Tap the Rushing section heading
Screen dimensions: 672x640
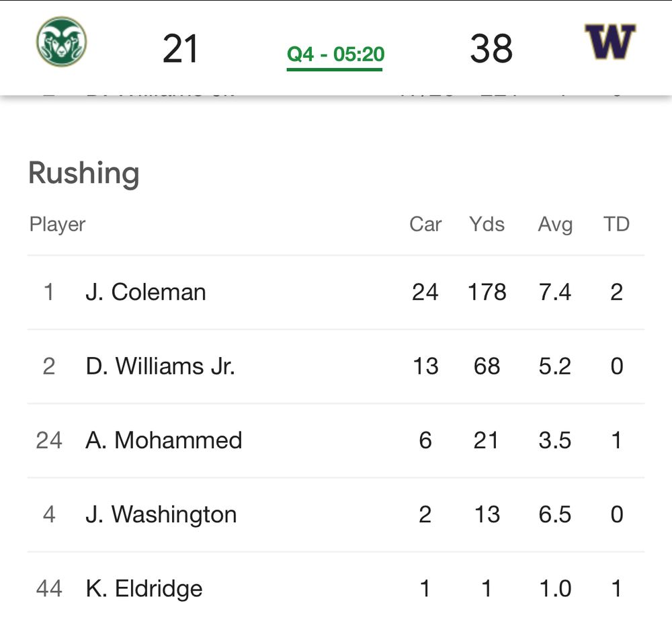tap(84, 173)
